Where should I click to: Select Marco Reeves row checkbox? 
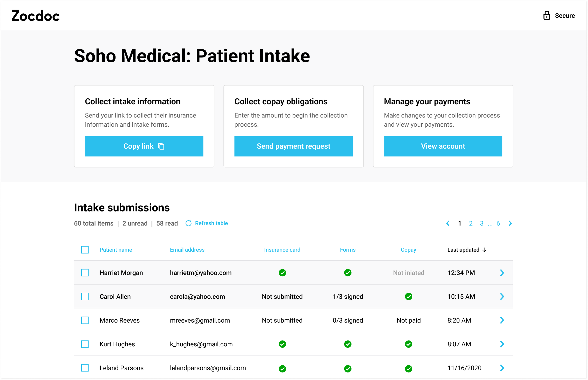(85, 320)
